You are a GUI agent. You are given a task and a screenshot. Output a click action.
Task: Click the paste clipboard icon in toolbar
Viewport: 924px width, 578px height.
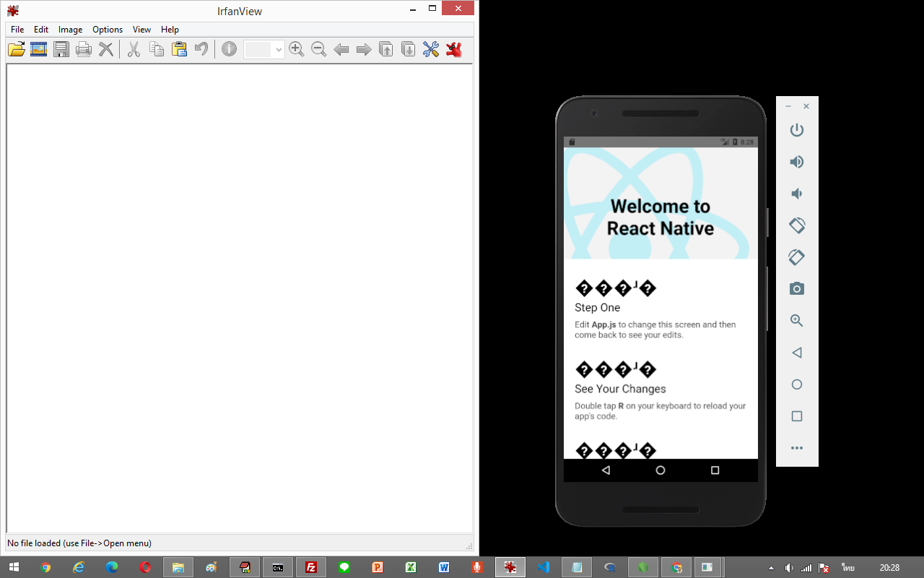pos(179,49)
